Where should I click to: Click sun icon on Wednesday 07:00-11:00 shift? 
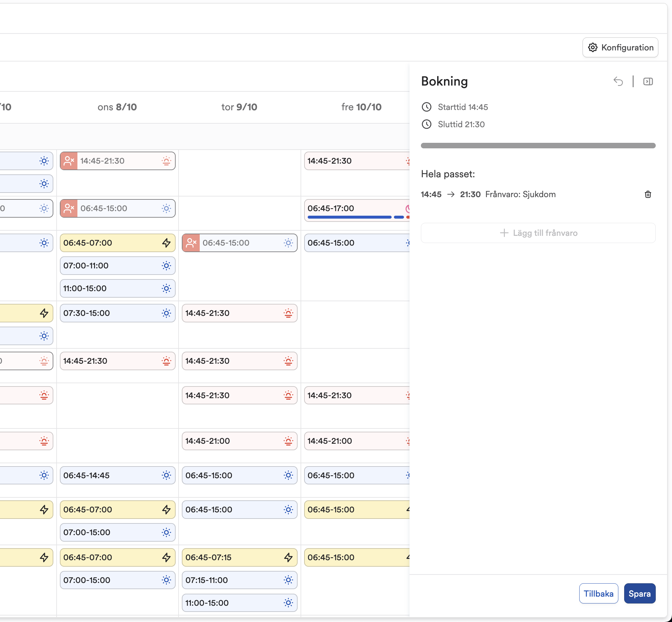coord(166,265)
